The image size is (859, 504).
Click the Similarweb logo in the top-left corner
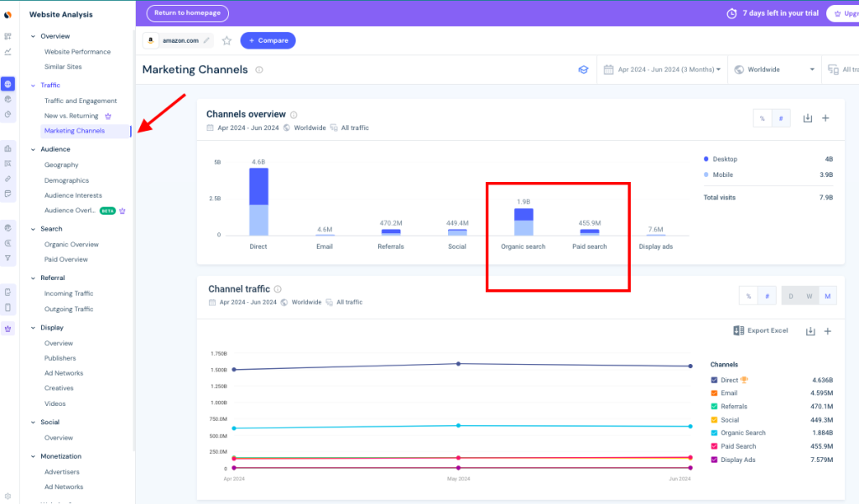pos(8,14)
